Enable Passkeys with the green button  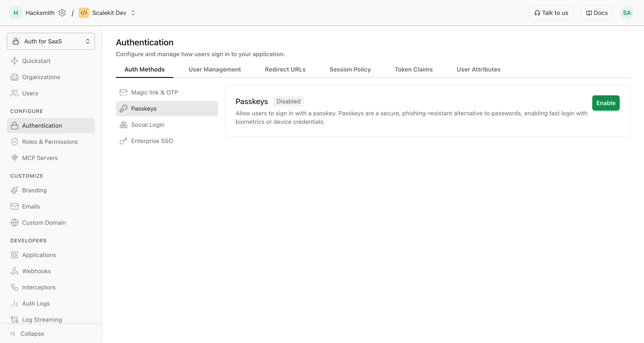606,103
